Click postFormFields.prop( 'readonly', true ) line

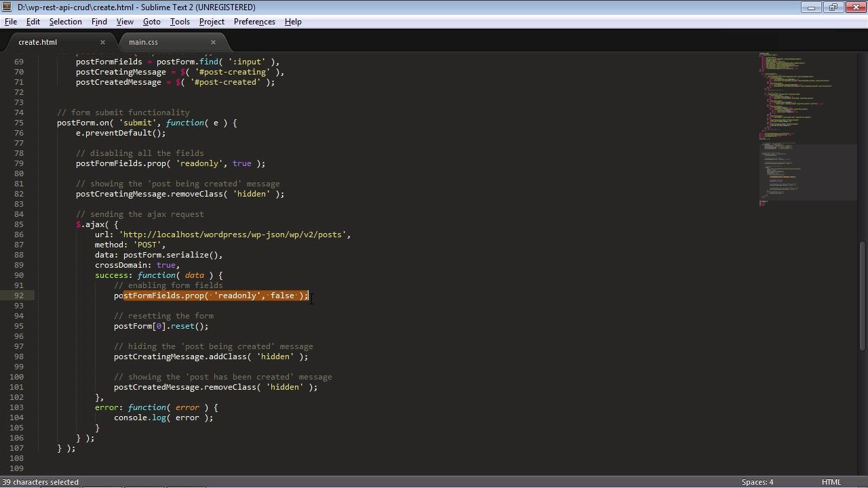pyautogui.click(x=171, y=163)
